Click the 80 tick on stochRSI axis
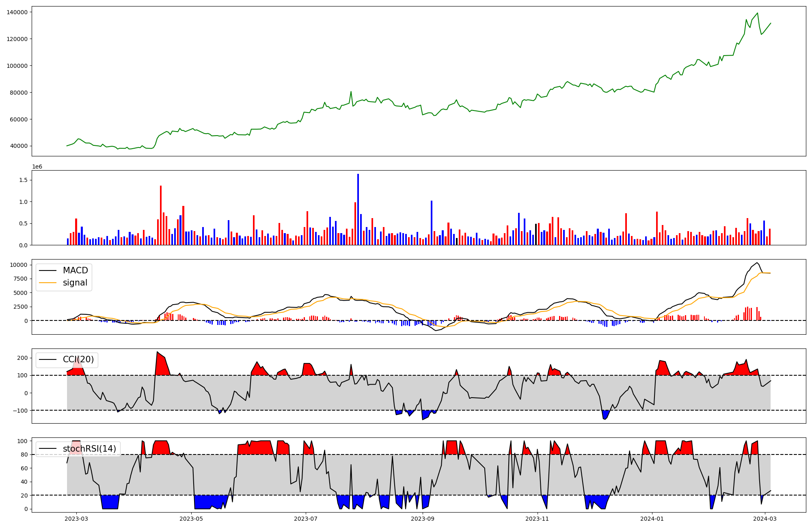 point(25,454)
